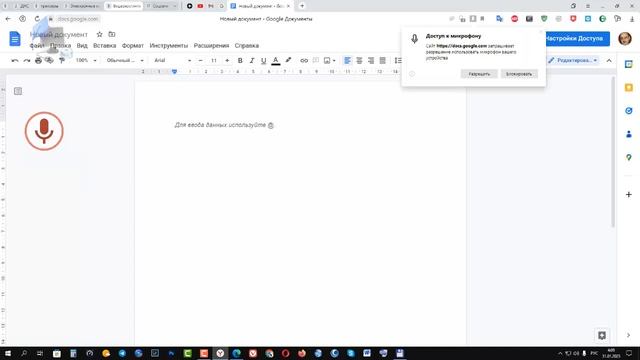Open the Инструменты menu

[x=169, y=46]
